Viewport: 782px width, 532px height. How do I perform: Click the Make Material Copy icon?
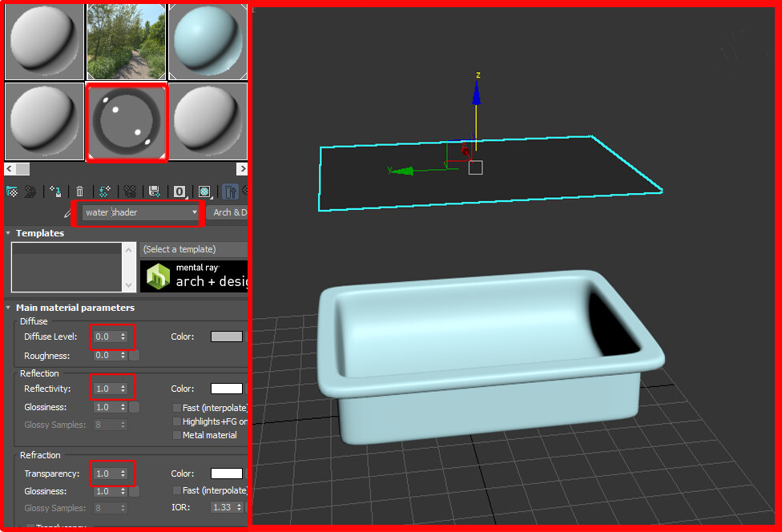[x=104, y=191]
